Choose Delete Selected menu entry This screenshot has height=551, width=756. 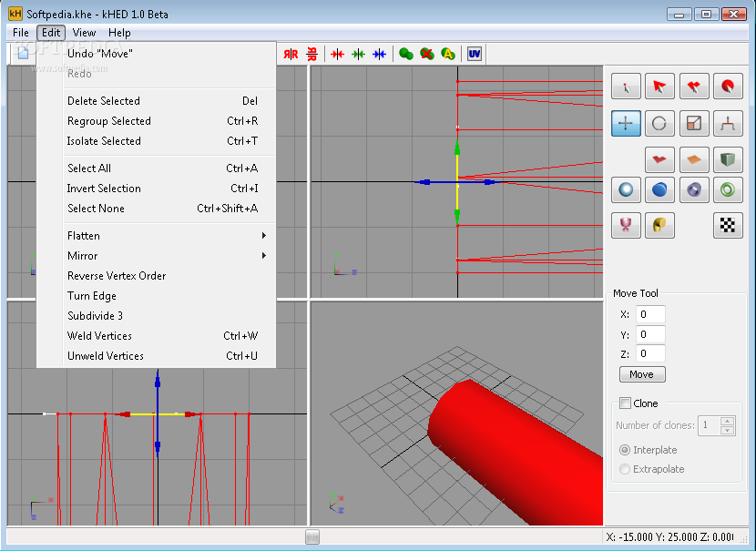coord(167,101)
